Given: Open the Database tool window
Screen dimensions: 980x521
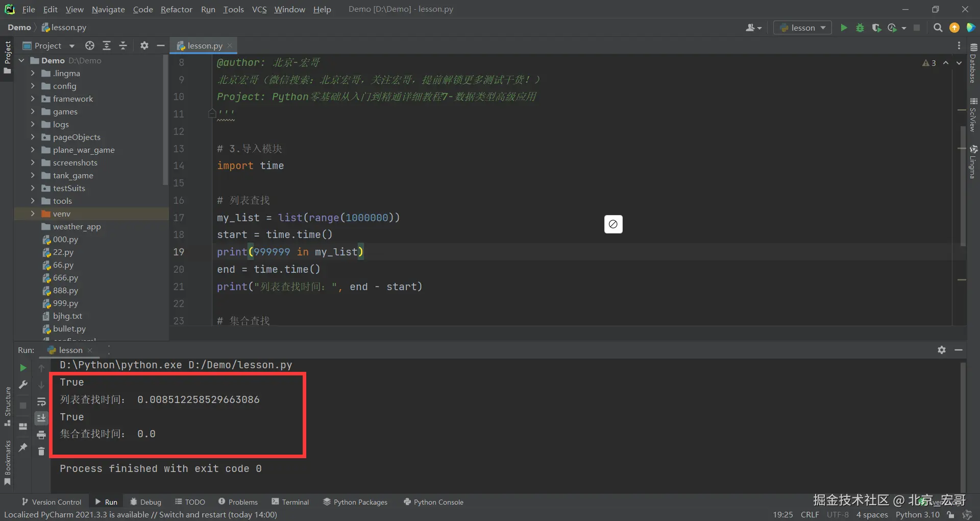Looking at the screenshot, I should pyautogui.click(x=973, y=62).
